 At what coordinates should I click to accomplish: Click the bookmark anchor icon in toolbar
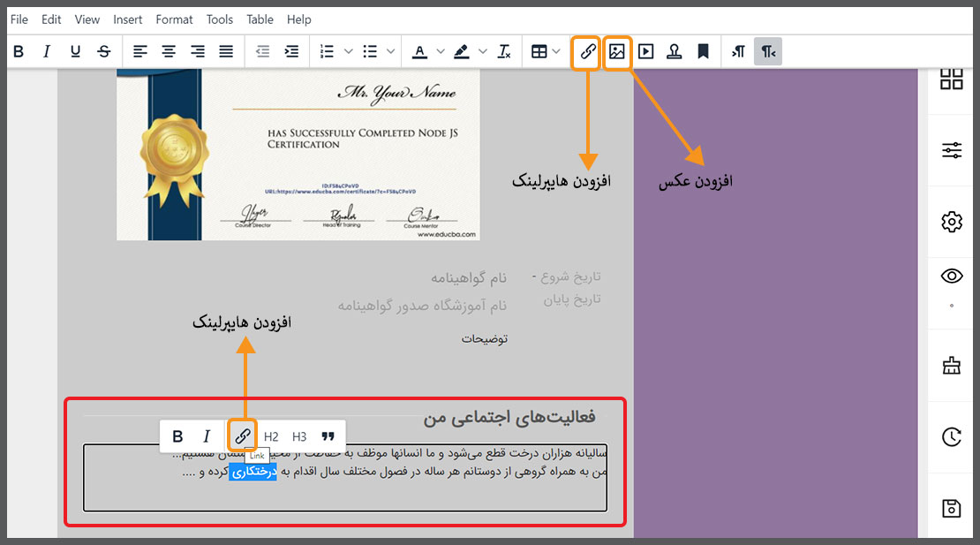tap(704, 52)
